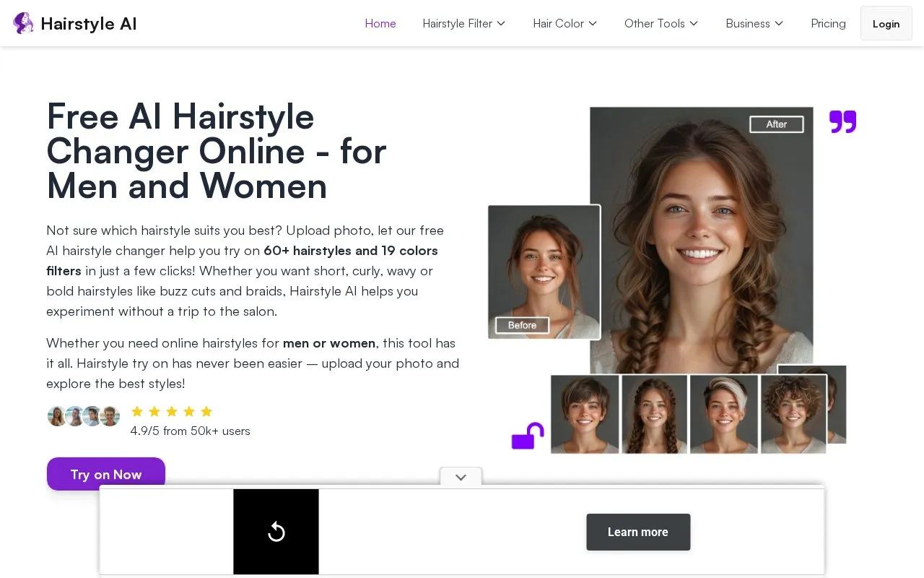
Task: Click Learn more in the ad banner
Action: (638, 532)
